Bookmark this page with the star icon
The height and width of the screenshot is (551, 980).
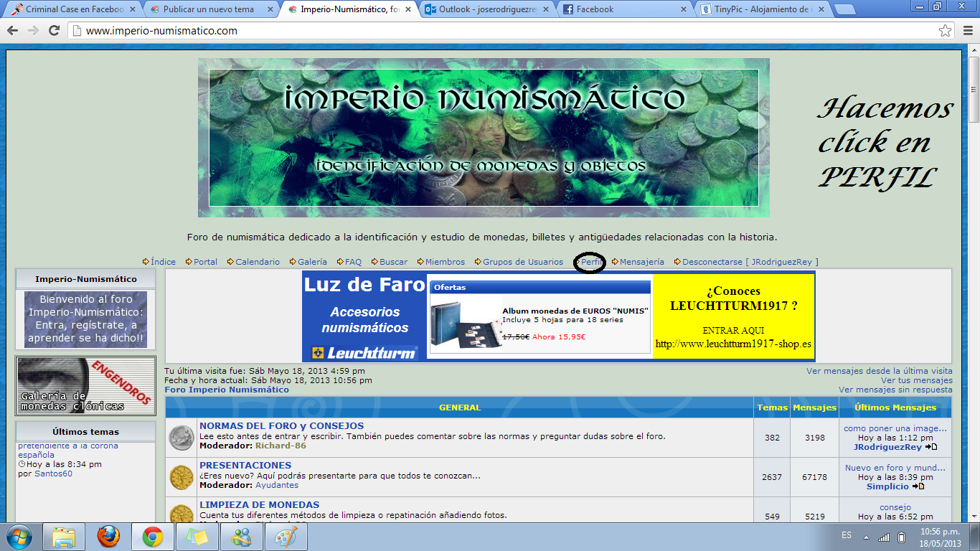click(x=946, y=31)
